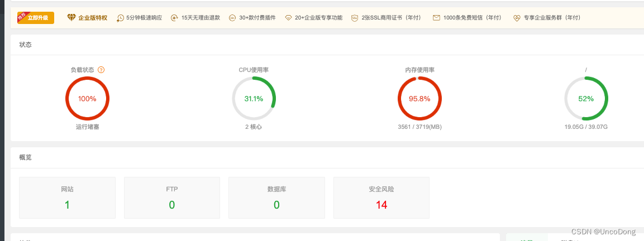Click the 立即升级 upgrade button
Viewport: 644px width, 241px height.
pyautogui.click(x=36, y=18)
